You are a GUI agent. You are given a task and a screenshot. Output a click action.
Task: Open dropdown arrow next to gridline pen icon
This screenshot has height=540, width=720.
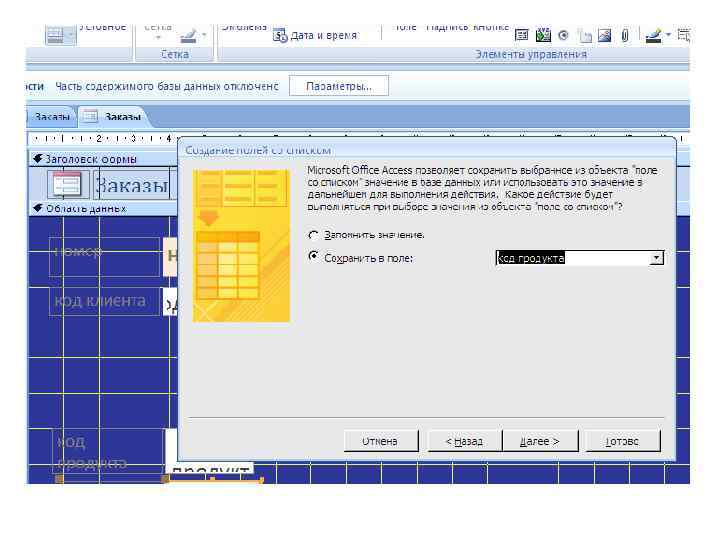(x=204, y=35)
